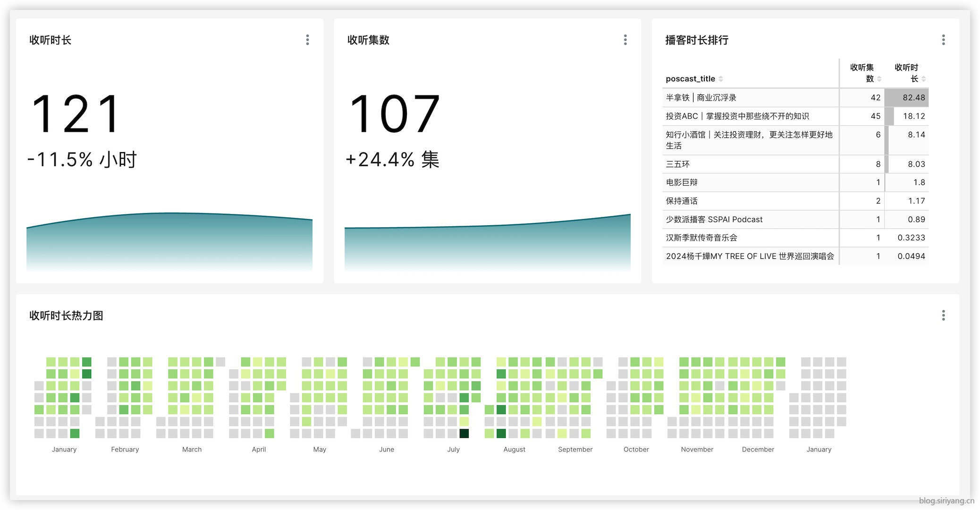Select the 半拿铁 | 商业沉浮录 table row

[x=701, y=98]
